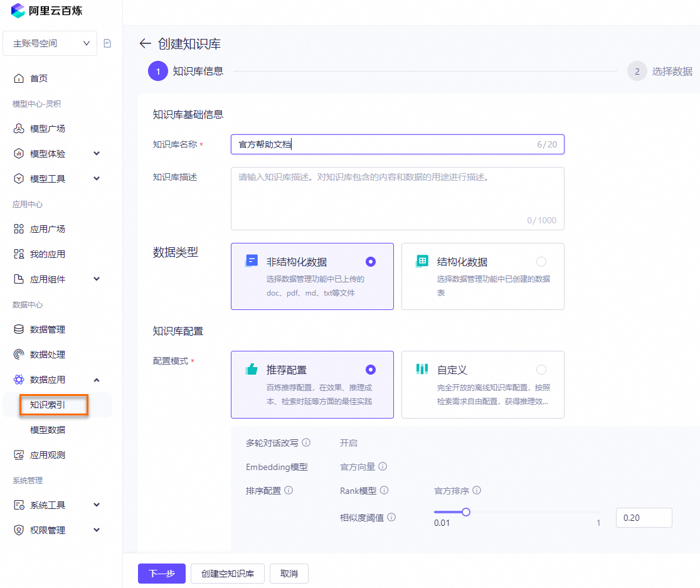Expand the 模型体验 sidebar menu

[97, 154]
